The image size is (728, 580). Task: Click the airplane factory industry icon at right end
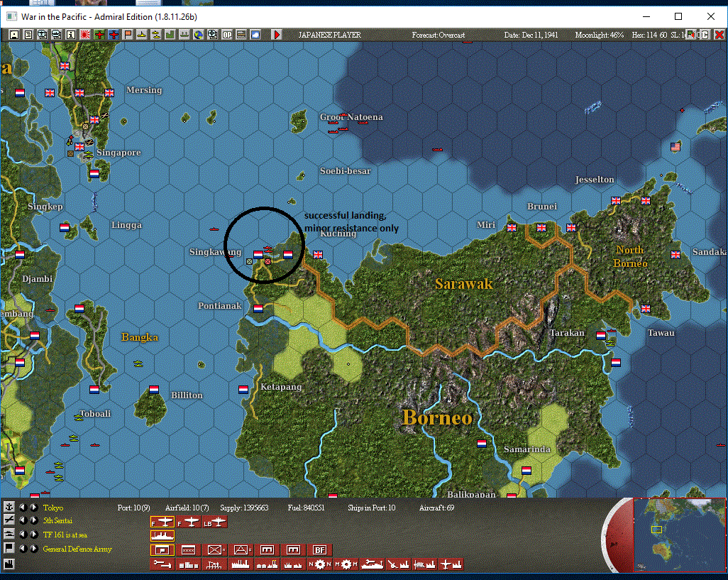click(451, 564)
